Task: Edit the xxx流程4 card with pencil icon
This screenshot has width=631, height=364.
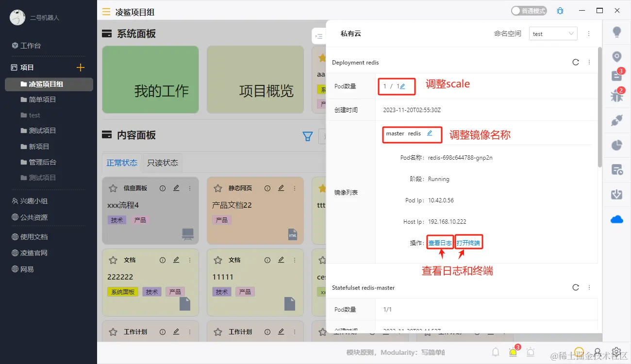Action: (x=176, y=188)
